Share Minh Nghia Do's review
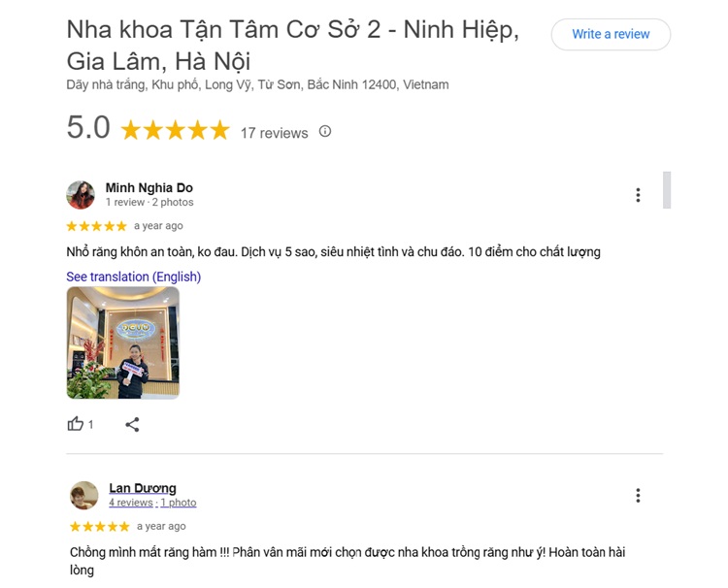 tap(132, 424)
